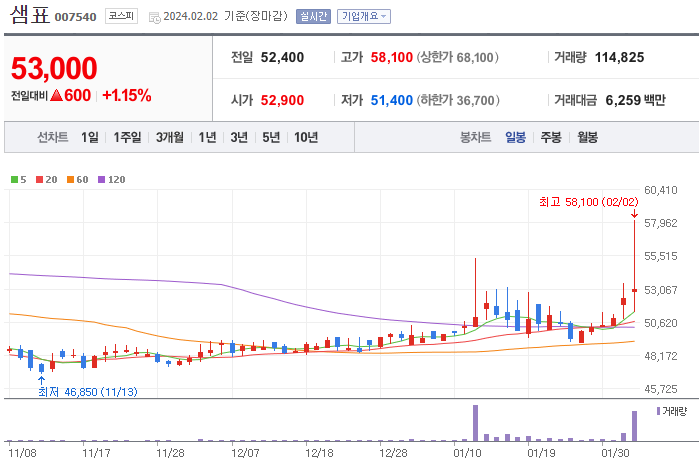Viewport: 699px width, 462px height.
Task: Select the 10년 line chart tab
Action: coord(306,137)
